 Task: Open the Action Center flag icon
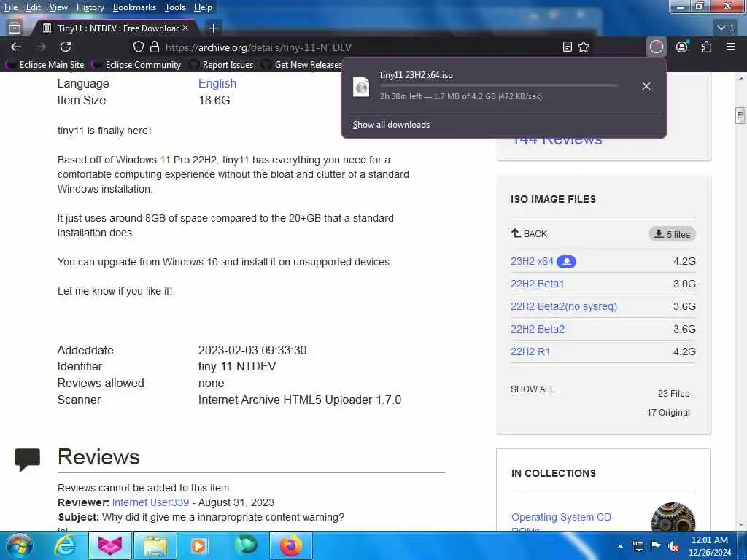656,545
